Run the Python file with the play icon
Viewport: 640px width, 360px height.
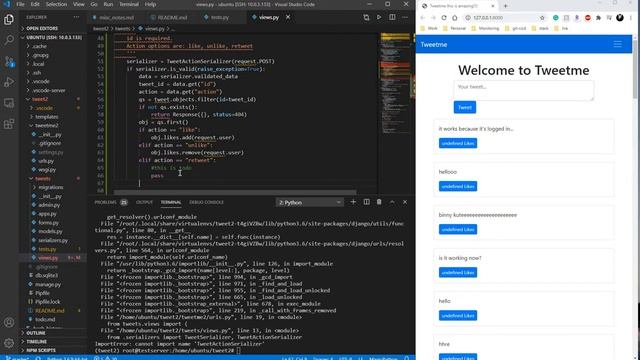379,18
